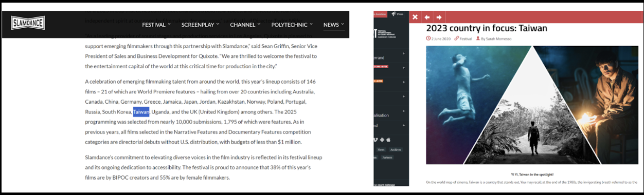Click the Partners tag in the sidebar
Image resolution: width=644 pixels, height=195 pixels.
pyautogui.click(x=387, y=158)
